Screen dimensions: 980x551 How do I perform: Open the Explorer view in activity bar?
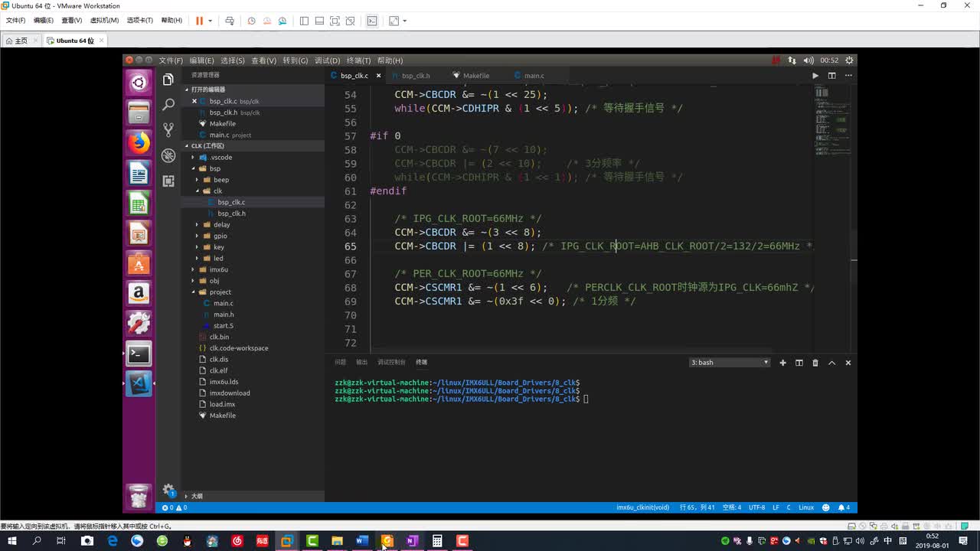(x=168, y=80)
